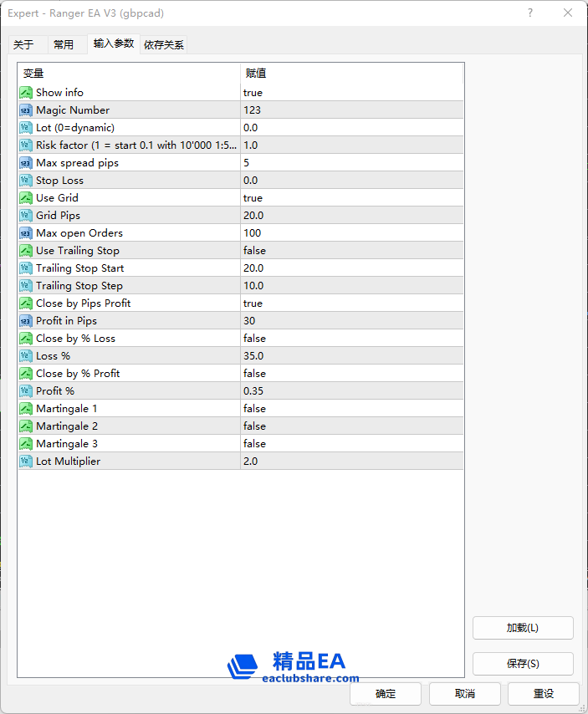Viewport: 588px width, 714px height.
Task: Switch to the 依存关系 tab
Action: (164, 45)
